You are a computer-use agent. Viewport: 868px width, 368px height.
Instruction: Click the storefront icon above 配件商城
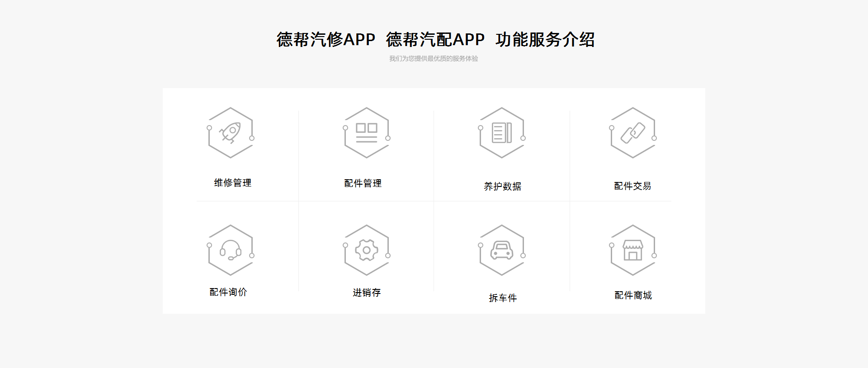(x=633, y=250)
